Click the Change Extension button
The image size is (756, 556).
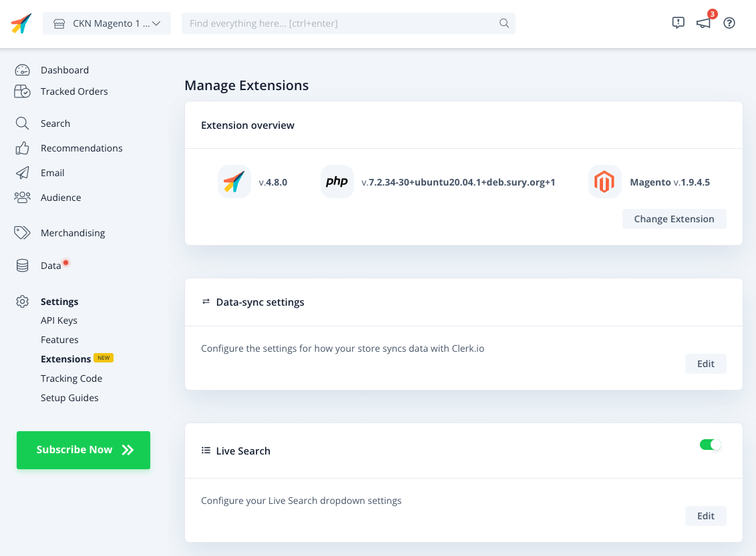(674, 219)
